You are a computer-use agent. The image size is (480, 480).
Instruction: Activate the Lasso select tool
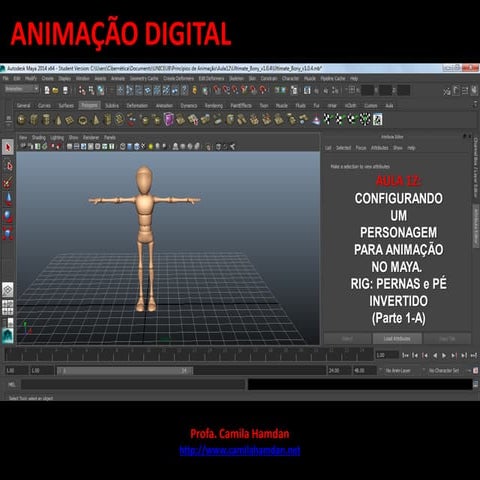(x=8, y=166)
